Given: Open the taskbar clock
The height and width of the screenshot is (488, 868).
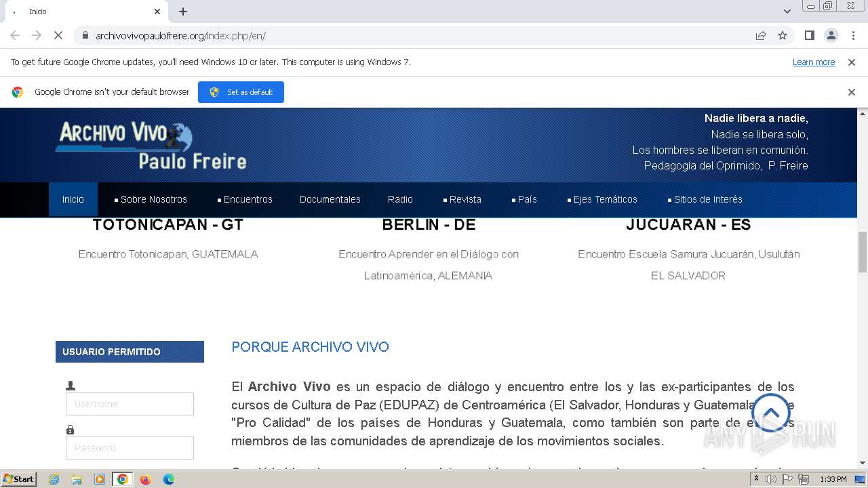Looking at the screenshot, I should [833, 479].
